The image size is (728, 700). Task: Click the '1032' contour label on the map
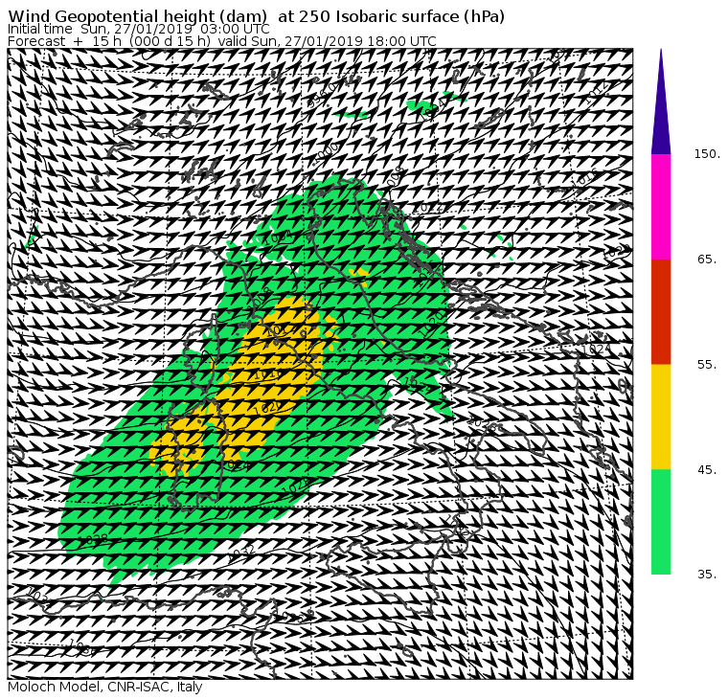pyautogui.click(x=242, y=553)
